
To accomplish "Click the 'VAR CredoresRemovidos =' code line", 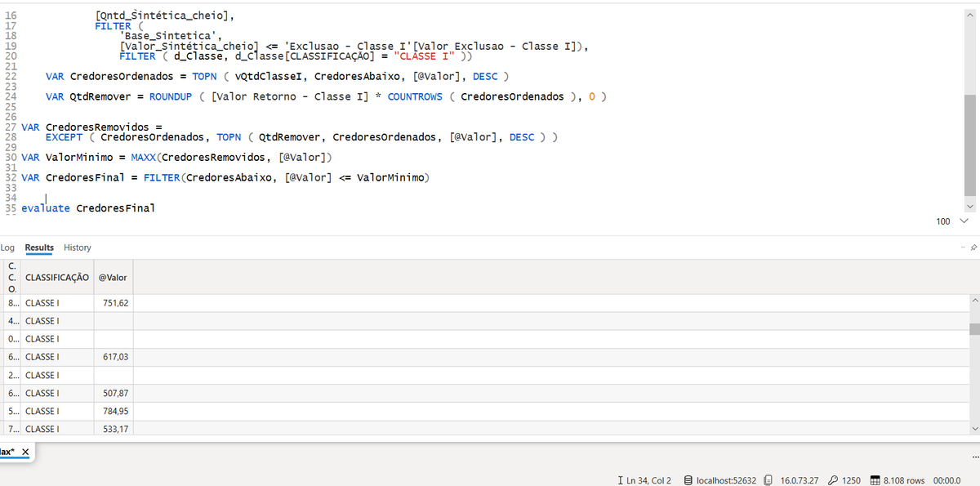I will [92, 127].
